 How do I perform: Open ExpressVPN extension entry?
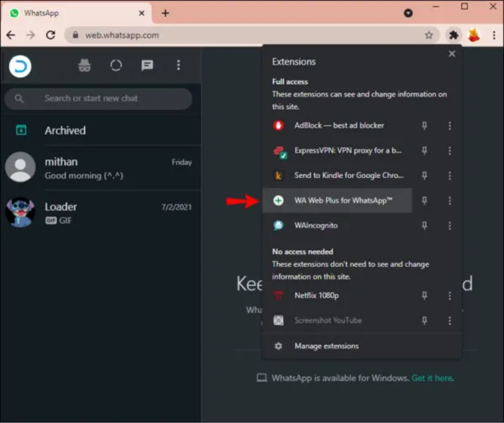click(338, 150)
